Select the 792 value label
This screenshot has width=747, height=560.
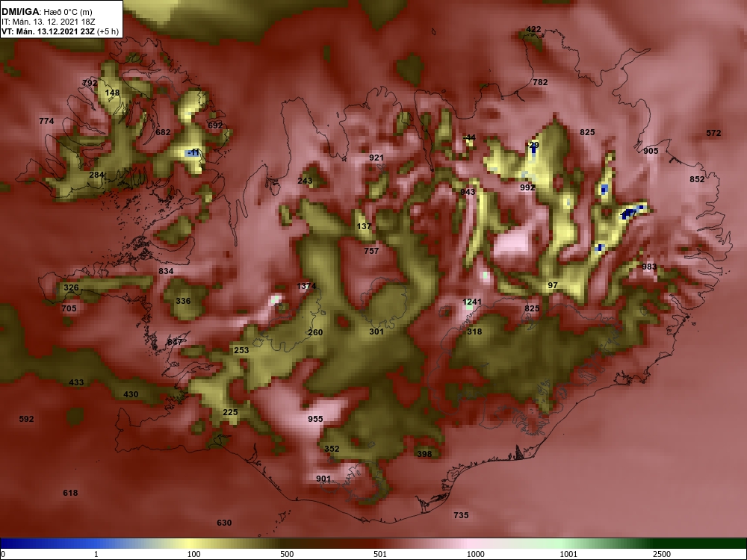90,83
